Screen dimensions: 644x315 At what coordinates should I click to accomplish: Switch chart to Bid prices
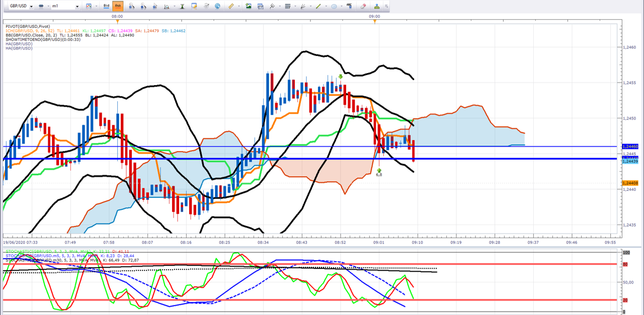pyautogui.click(x=106, y=7)
